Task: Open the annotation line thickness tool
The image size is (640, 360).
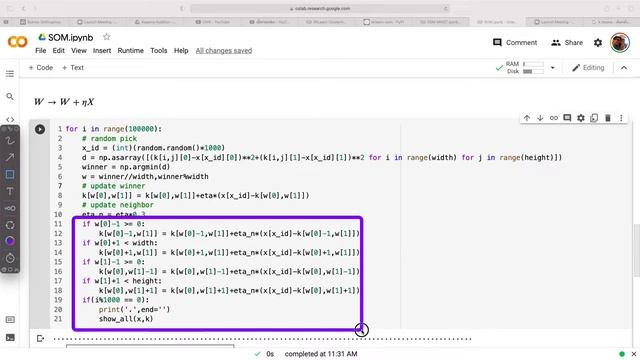Action: 10,209
